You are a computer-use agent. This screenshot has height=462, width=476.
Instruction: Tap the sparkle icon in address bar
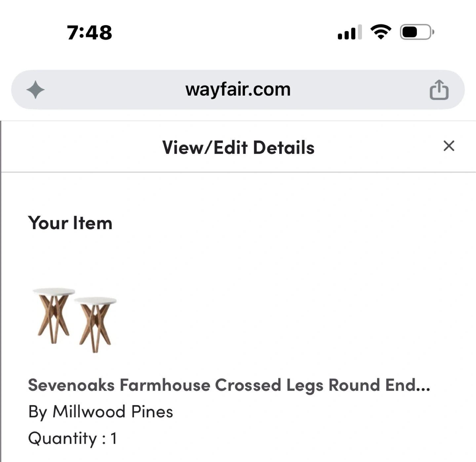(x=35, y=90)
